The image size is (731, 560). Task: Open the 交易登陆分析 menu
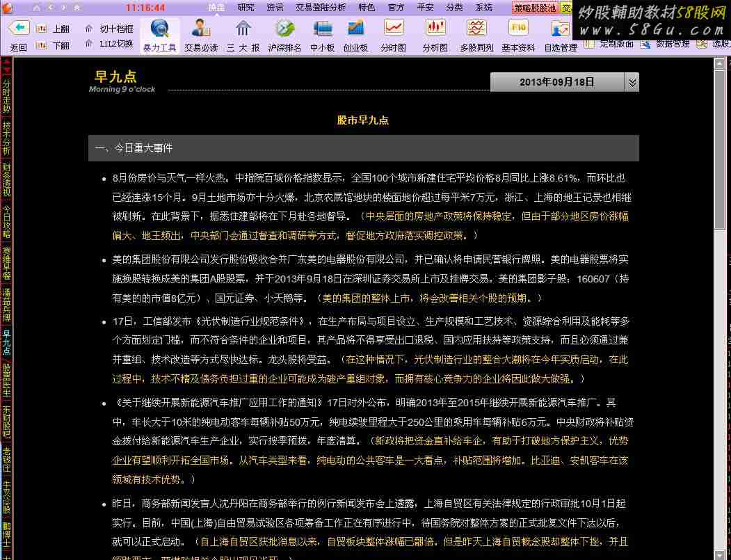tap(321, 7)
